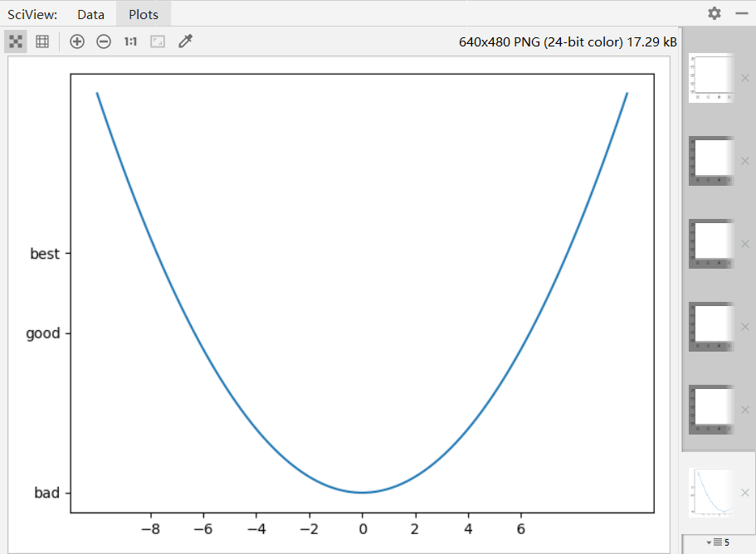Enable the grid view tool
This screenshot has height=554, width=756.
[x=41, y=41]
